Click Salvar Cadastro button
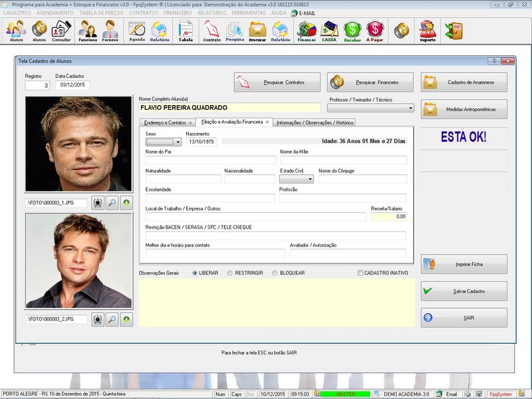 pos(464,291)
